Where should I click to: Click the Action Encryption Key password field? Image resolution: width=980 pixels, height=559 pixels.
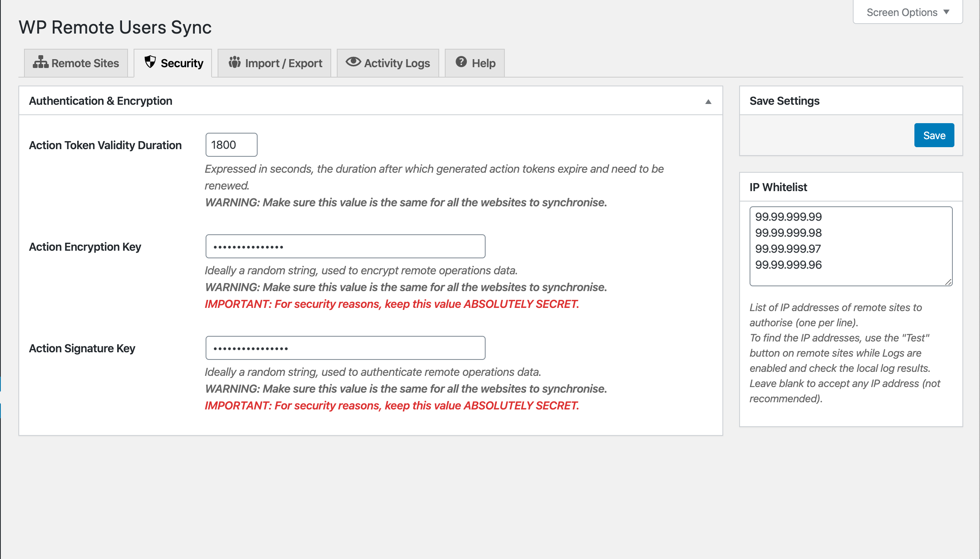click(x=345, y=246)
